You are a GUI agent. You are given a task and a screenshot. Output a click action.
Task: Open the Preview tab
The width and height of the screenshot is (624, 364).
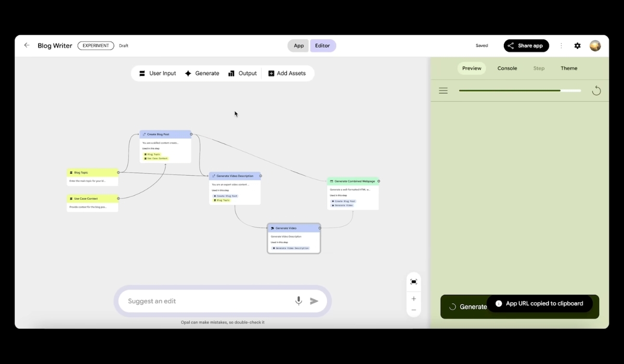[472, 68]
